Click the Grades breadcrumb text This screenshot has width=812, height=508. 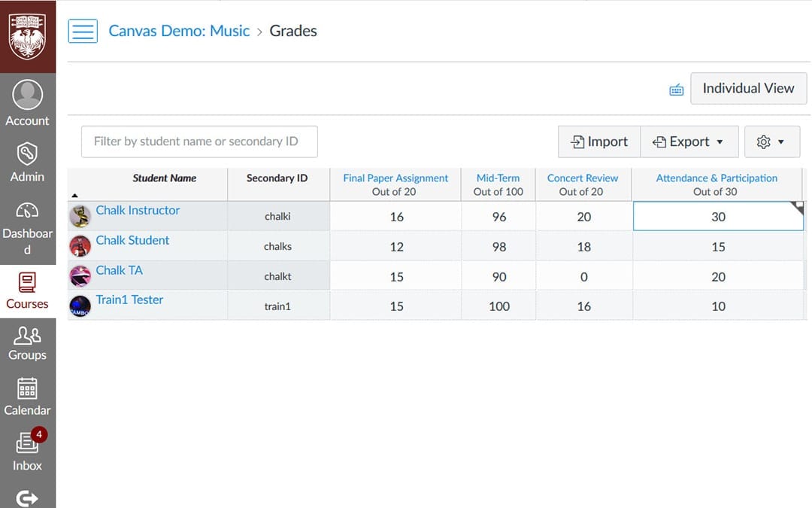[x=293, y=31]
